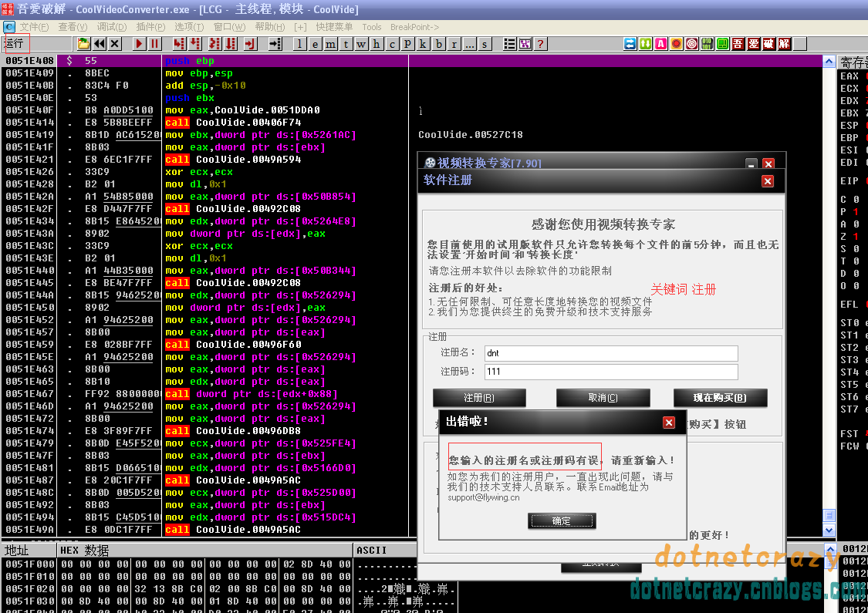The width and height of the screenshot is (868, 613).
Task: Open the 调试(D) menu
Action: tap(112, 27)
